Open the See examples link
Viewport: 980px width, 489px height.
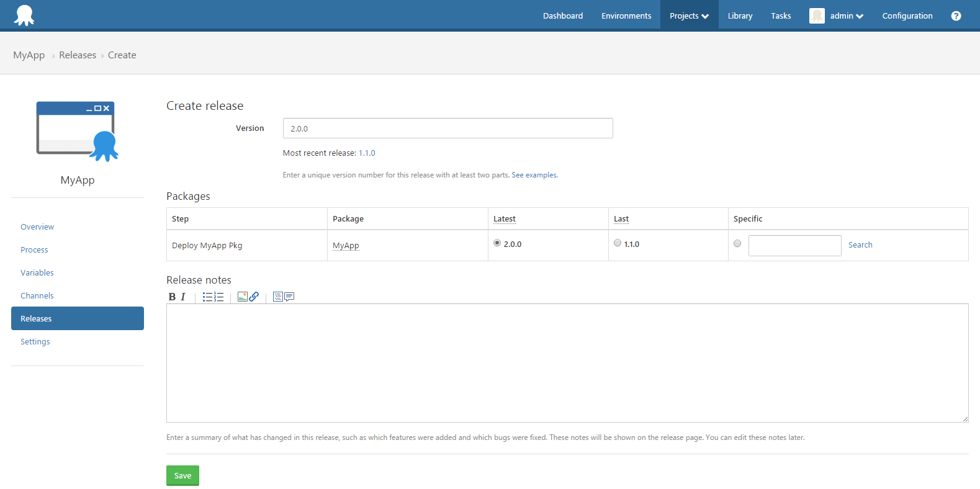tap(534, 175)
